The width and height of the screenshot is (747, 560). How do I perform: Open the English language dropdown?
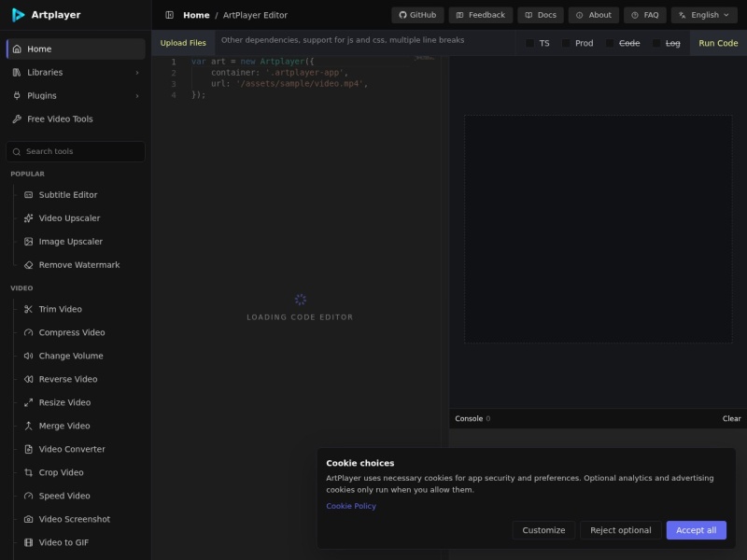click(x=704, y=15)
